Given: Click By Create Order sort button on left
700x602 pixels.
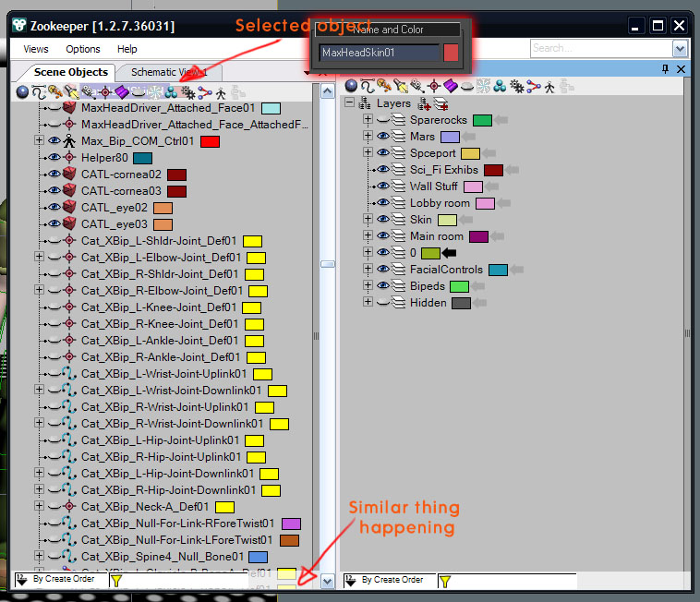Looking at the screenshot, I should pyautogui.click(x=55, y=580).
